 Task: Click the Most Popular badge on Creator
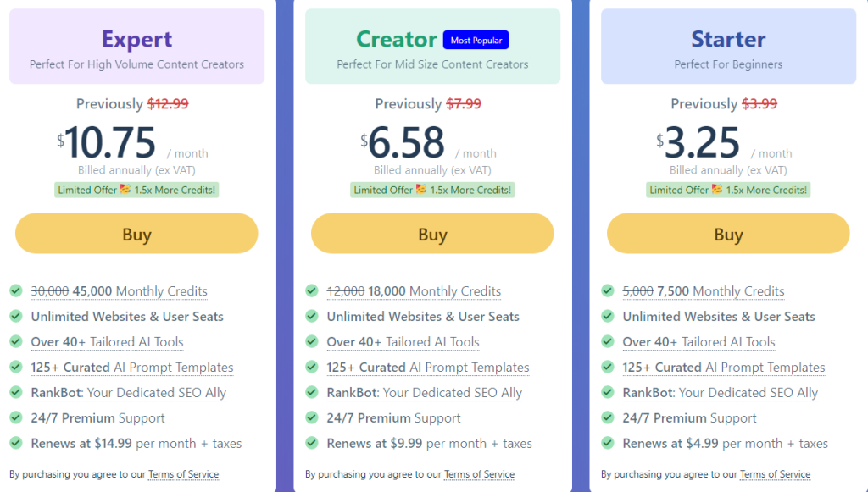point(476,40)
